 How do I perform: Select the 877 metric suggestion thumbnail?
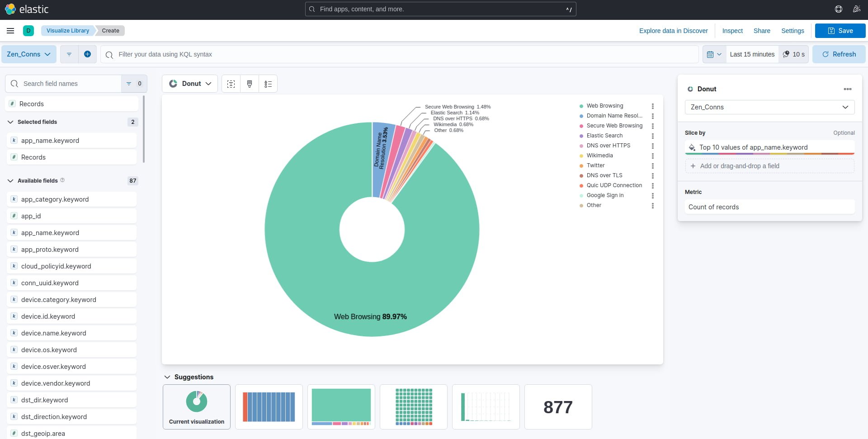click(x=558, y=407)
